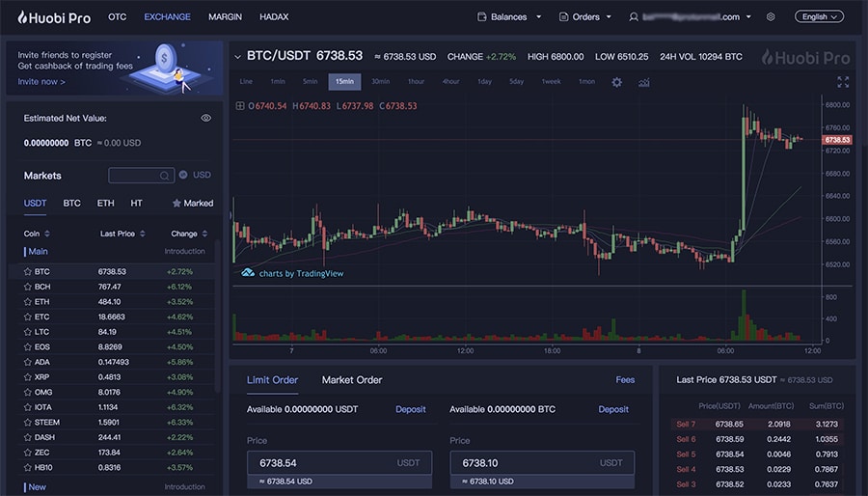Open the Fees link
The image size is (868, 496).
pos(625,380)
